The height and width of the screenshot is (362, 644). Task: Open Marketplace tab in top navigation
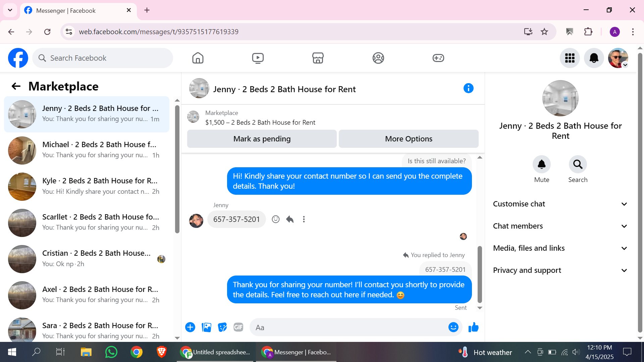point(318,58)
